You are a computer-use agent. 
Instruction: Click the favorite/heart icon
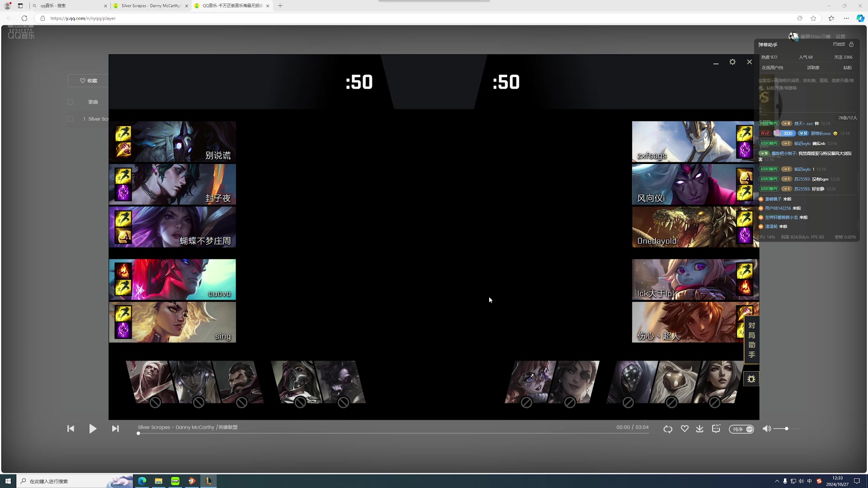pyautogui.click(x=684, y=428)
